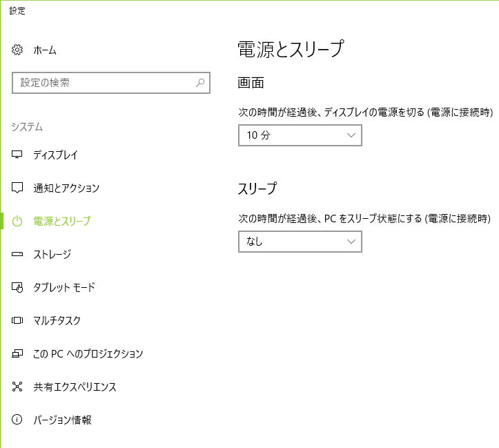Open ディスプレイ settings page
The height and width of the screenshot is (448, 499).
point(55,155)
